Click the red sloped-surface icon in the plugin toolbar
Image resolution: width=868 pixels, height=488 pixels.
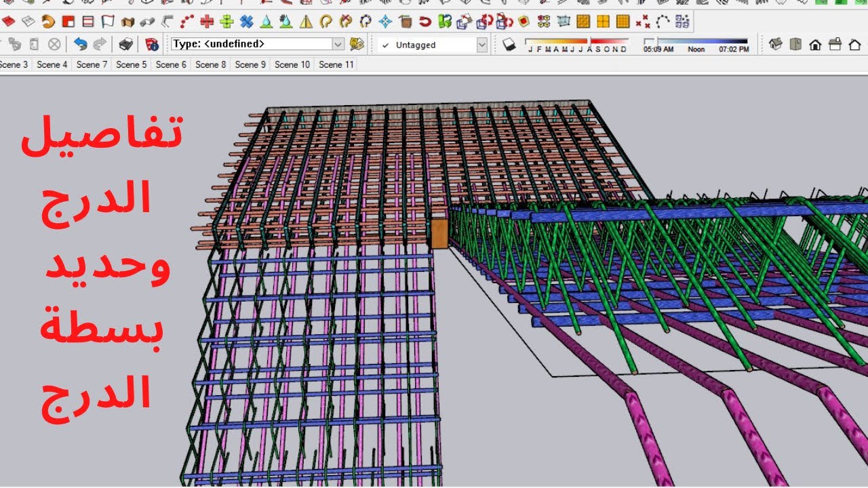click(x=9, y=22)
